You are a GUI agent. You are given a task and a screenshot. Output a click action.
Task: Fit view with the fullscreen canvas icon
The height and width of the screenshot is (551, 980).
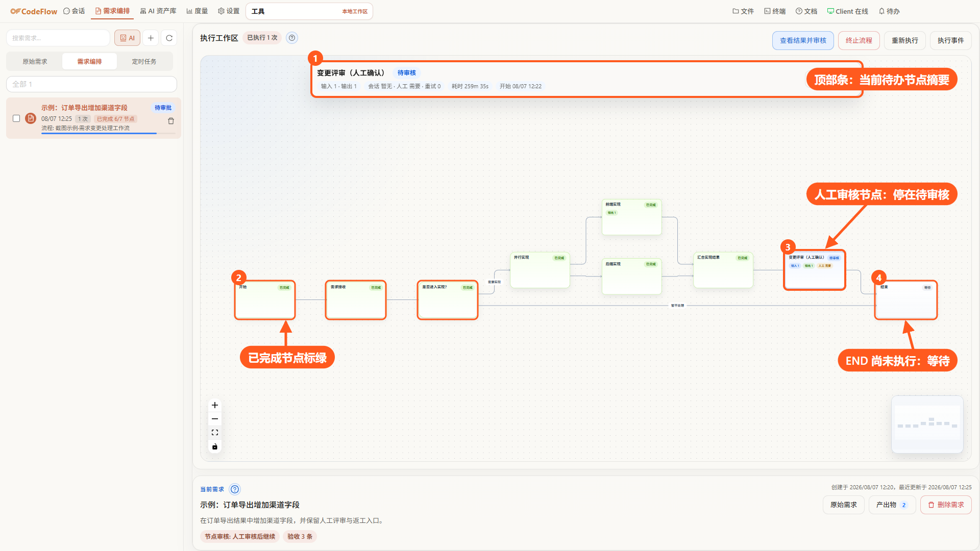click(x=215, y=433)
